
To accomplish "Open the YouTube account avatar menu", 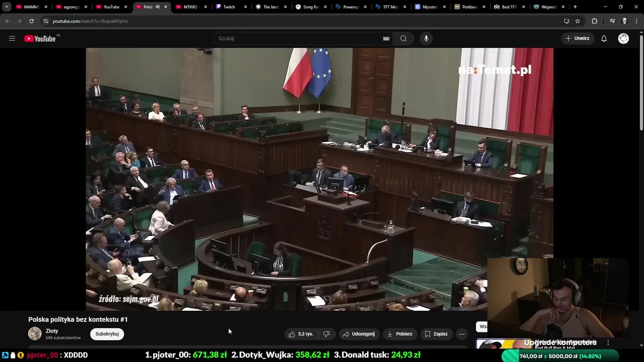I will 623,39.
